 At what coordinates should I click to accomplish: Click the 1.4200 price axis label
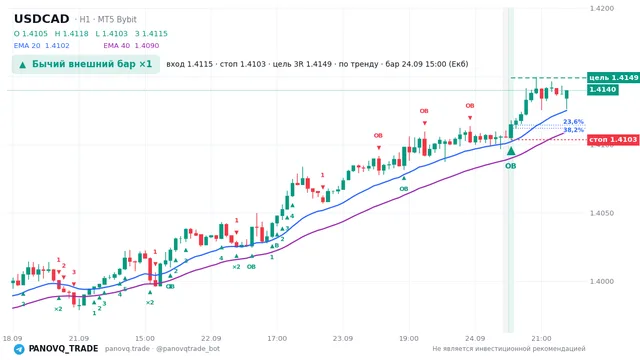click(x=602, y=9)
